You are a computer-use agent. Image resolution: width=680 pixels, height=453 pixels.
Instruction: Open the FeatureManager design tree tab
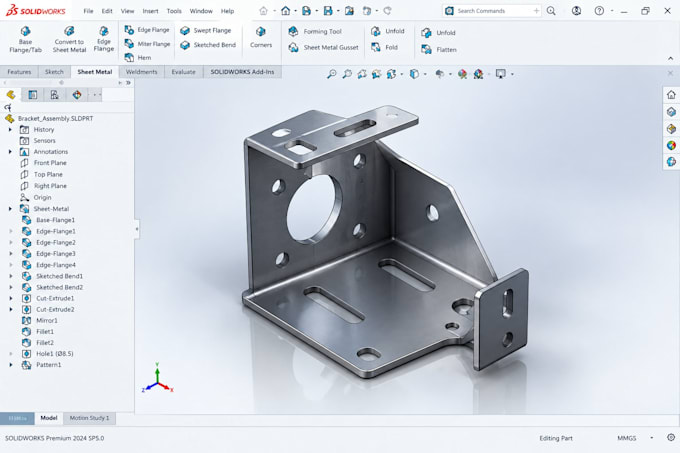[11, 95]
